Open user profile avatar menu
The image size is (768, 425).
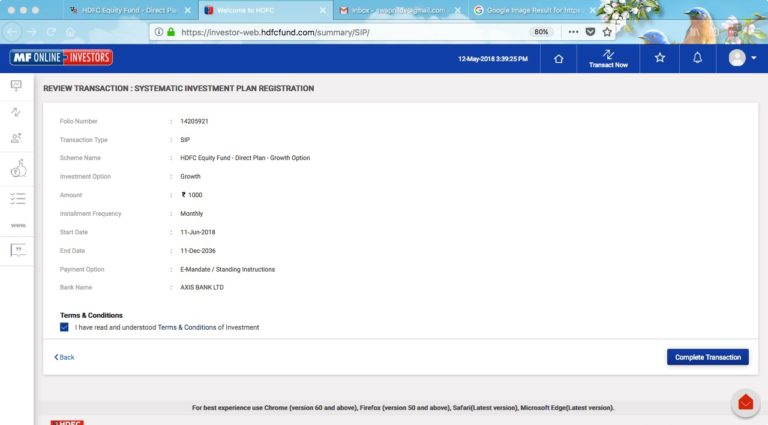(x=742, y=58)
